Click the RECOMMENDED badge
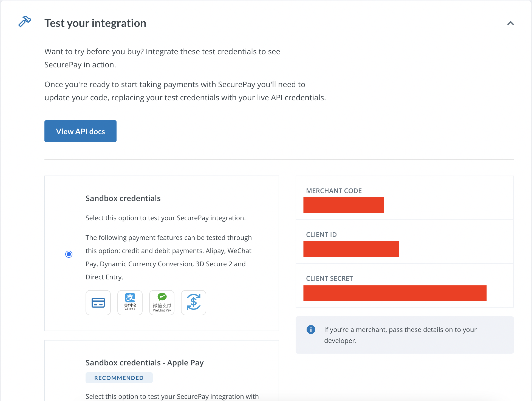 (119, 378)
